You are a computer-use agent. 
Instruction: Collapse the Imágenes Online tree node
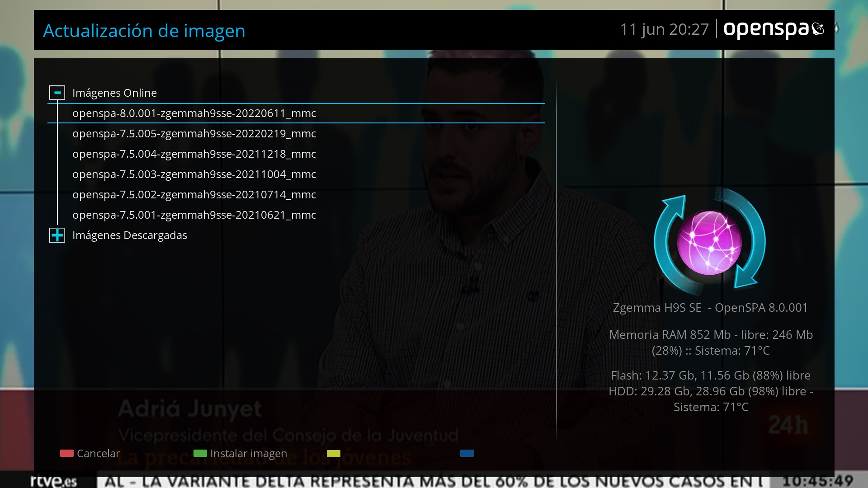[57, 93]
